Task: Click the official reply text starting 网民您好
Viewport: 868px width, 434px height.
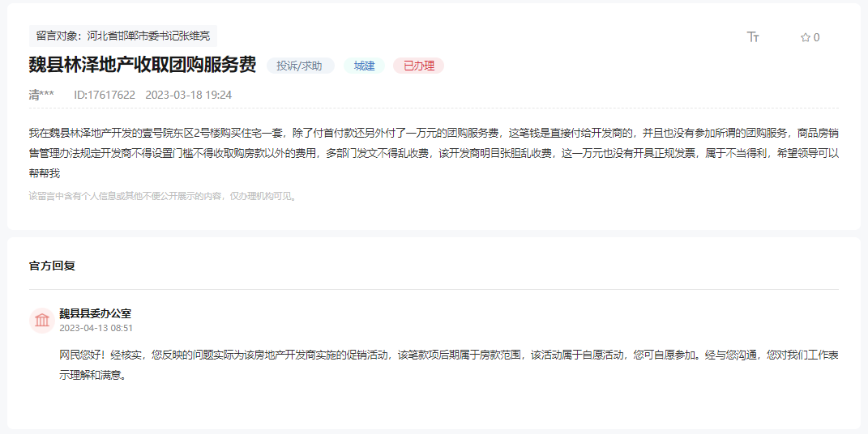Action: (x=449, y=365)
